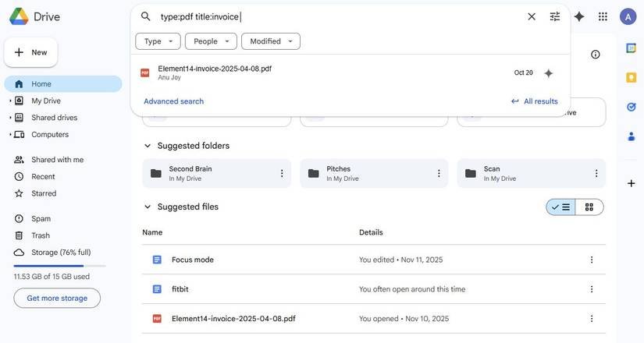644x343 pixels.
Task: Open the Modified filter dropdown
Action: [x=271, y=41]
